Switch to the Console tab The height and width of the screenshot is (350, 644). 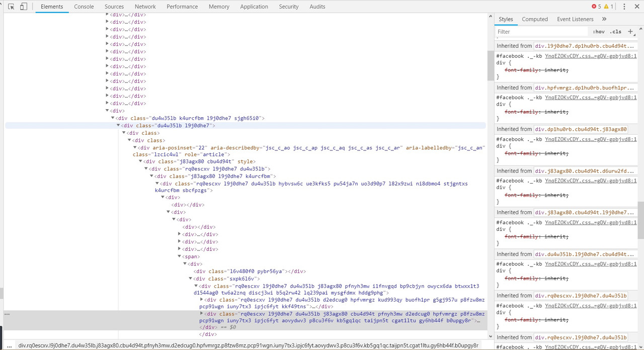[84, 7]
